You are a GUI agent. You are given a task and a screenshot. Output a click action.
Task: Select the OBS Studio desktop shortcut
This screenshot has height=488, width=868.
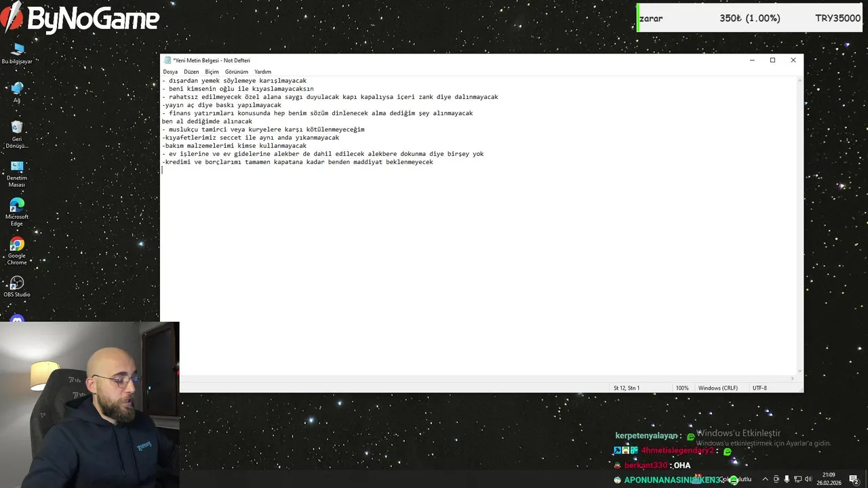coord(17,286)
